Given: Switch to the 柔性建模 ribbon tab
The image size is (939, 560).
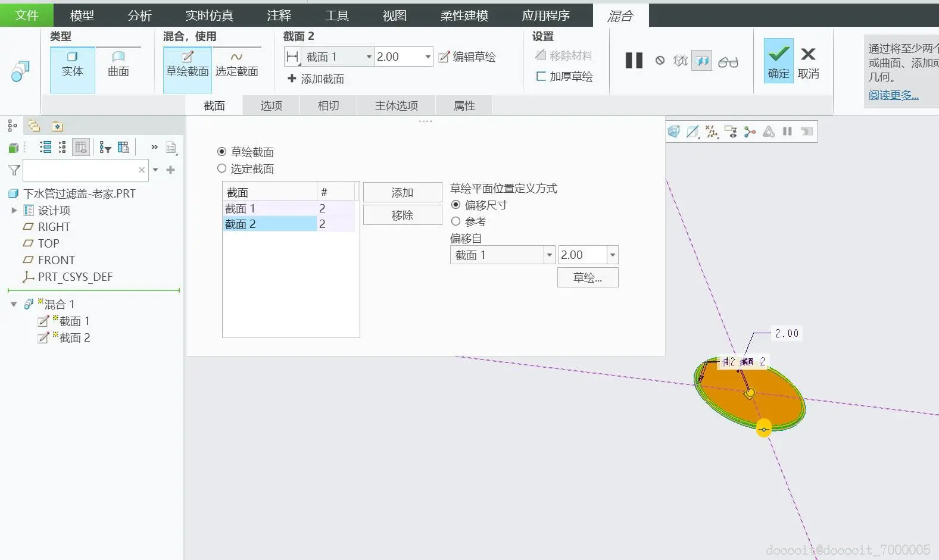Looking at the screenshot, I should click(x=464, y=15).
